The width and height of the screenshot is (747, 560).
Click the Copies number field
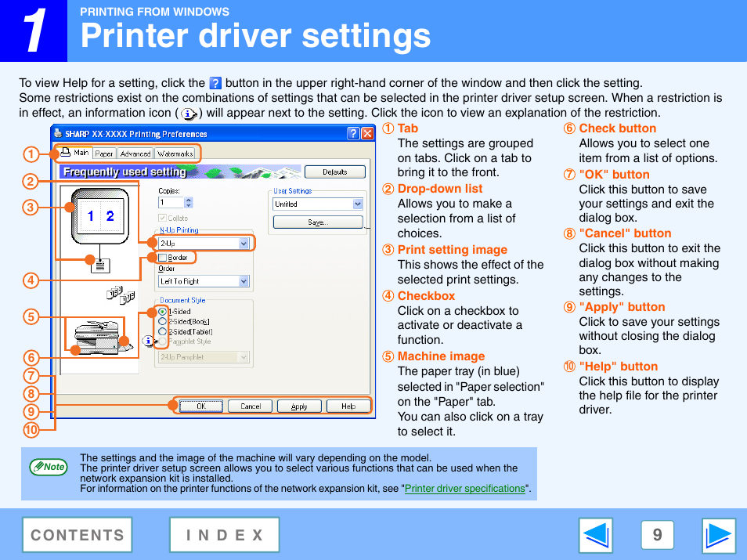tap(171, 203)
